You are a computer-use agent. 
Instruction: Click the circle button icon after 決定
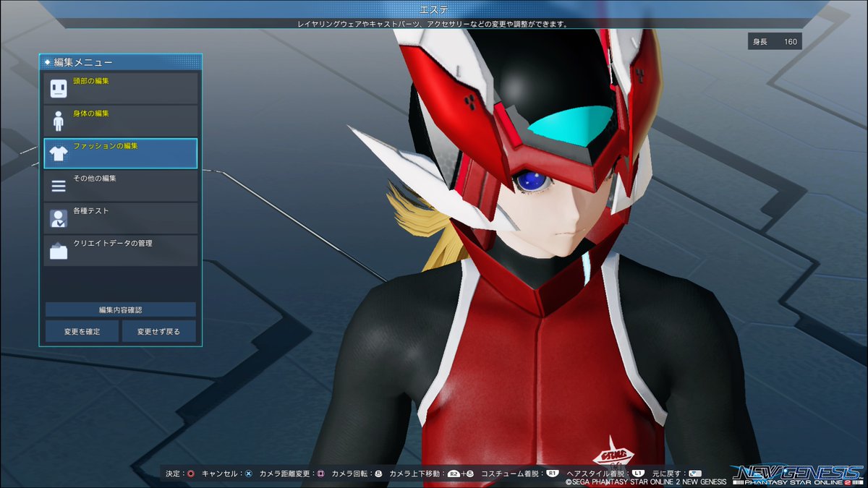click(191, 474)
